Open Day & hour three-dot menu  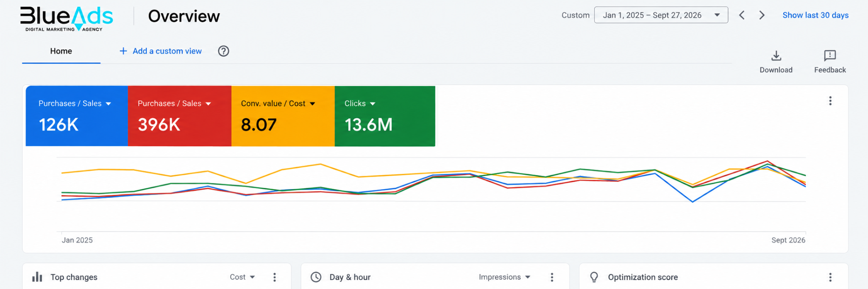552,277
